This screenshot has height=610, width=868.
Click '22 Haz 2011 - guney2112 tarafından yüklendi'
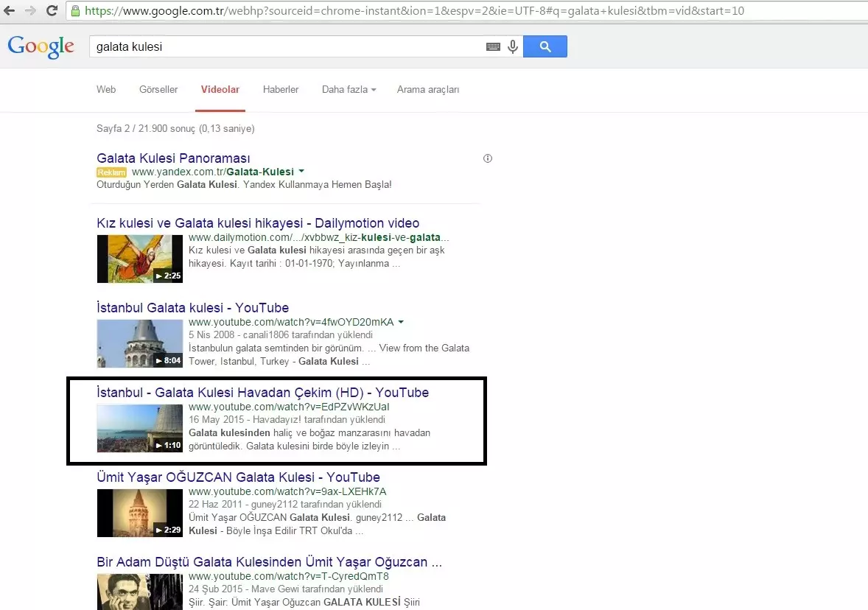(285, 504)
